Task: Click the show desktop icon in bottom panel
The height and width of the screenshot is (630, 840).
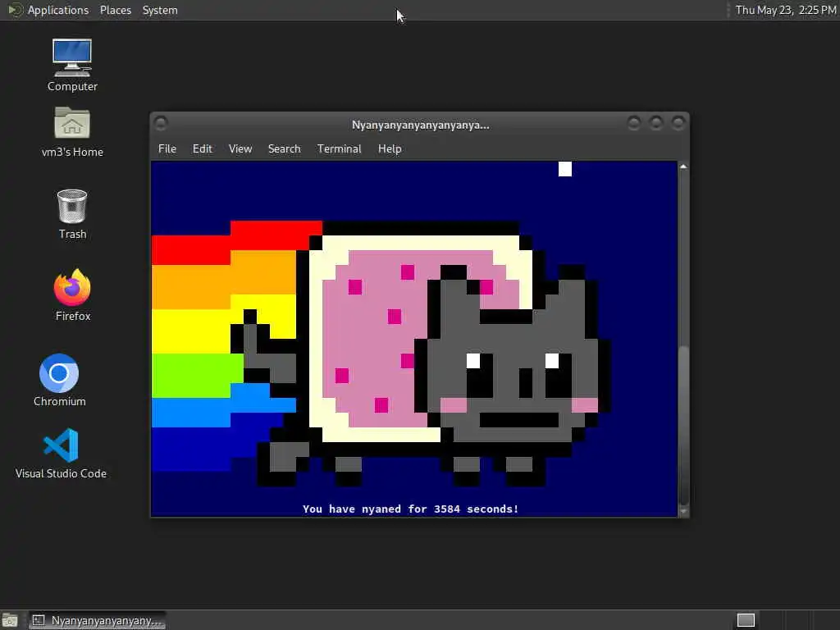Action: (x=10, y=620)
